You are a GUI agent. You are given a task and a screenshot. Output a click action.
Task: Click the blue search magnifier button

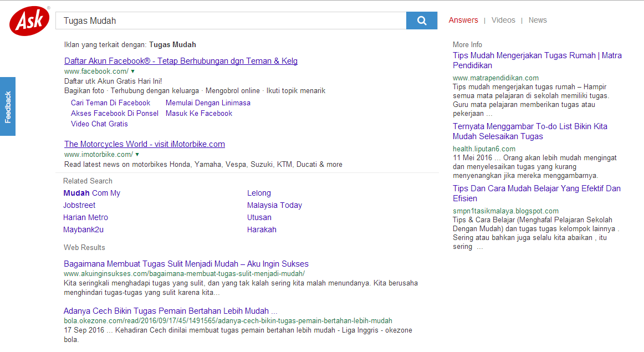click(x=421, y=21)
